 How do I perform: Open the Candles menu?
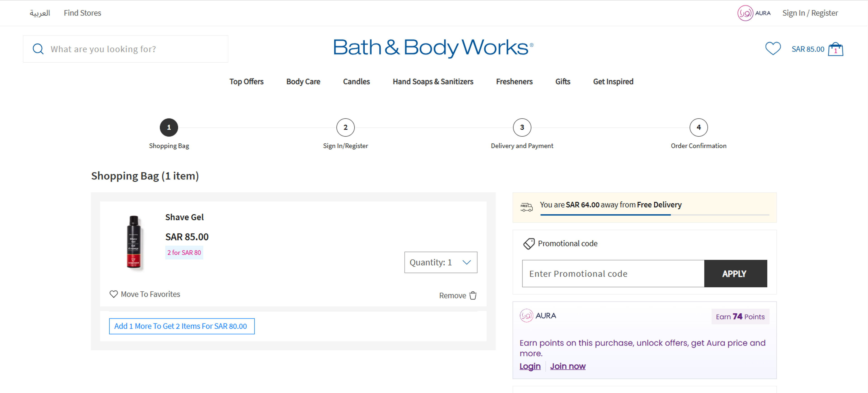(x=356, y=82)
